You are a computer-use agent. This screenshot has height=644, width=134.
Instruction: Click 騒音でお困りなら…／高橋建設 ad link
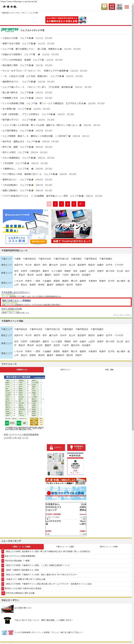(16, 300)
